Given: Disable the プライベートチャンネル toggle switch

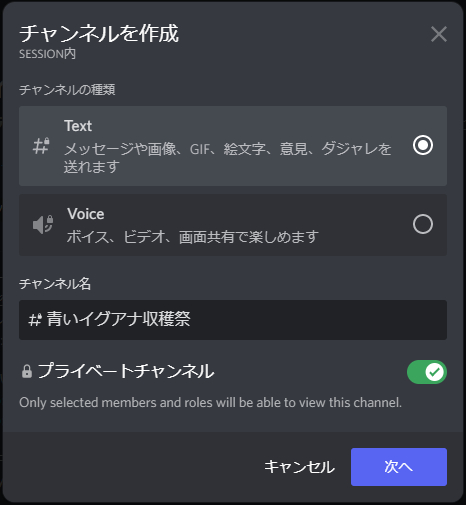Looking at the screenshot, I should 427,372.
